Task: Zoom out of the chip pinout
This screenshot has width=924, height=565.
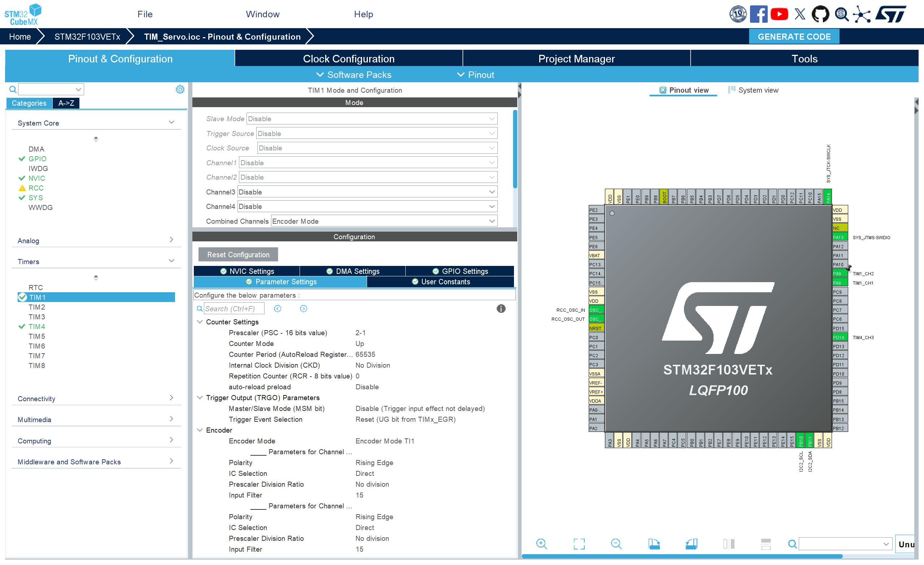Action: [x=616, y=544]
